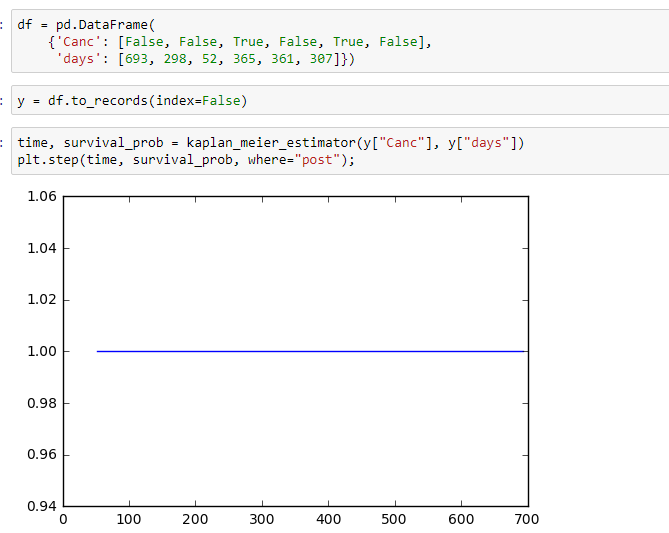Click y["days"] argument in third cell
The width and height of the screenshot is (669, 533).
tap(482, 143)
